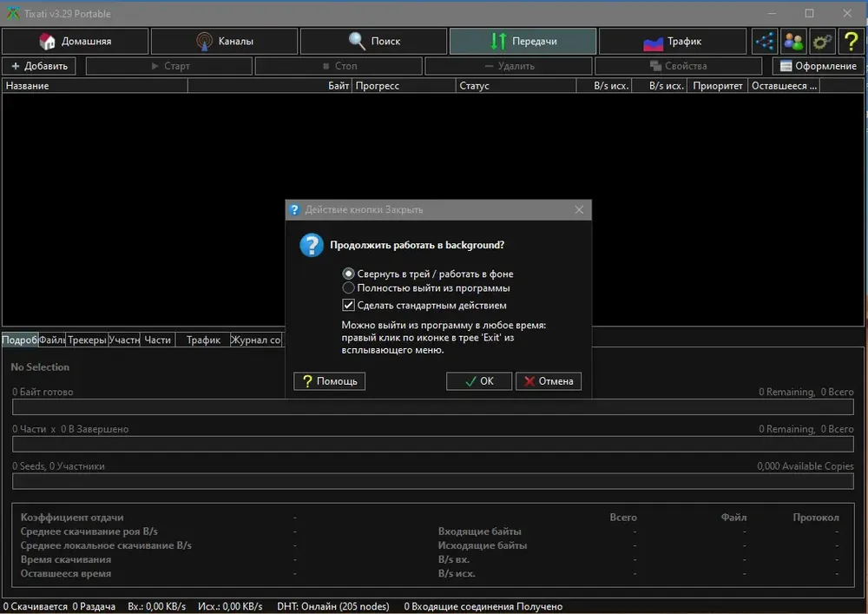868x614 pixels.
Task: Click the 'No Selection' label
Action: (x=40, y=367)
